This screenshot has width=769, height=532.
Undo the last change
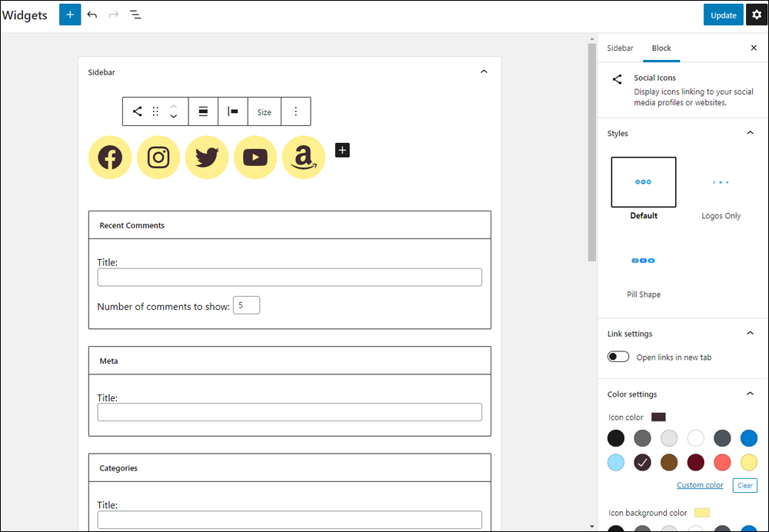pyautogui.click(x=92, y=15)
